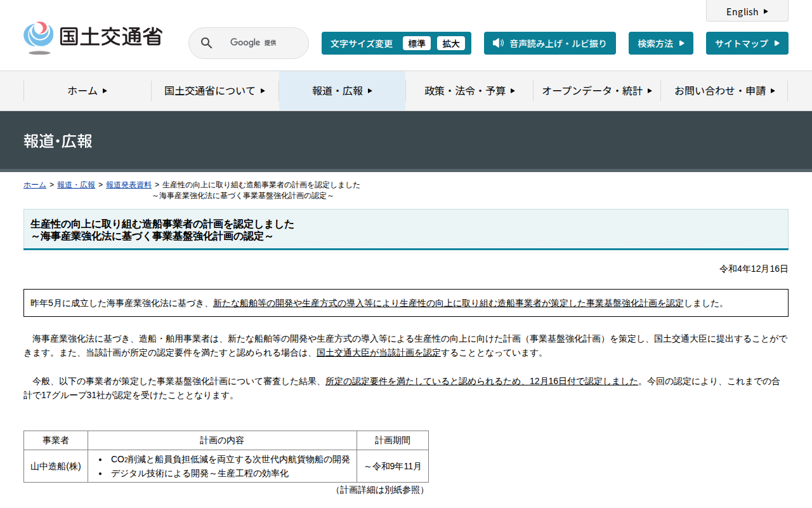Click the speaker icon for 音声読み上げ

point(498,43)
